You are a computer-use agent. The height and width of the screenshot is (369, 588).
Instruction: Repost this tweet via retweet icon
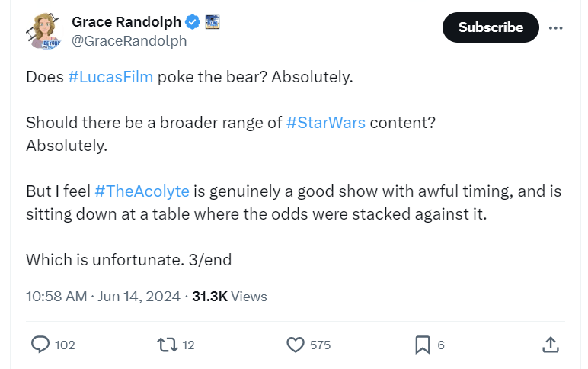point(165,345)
